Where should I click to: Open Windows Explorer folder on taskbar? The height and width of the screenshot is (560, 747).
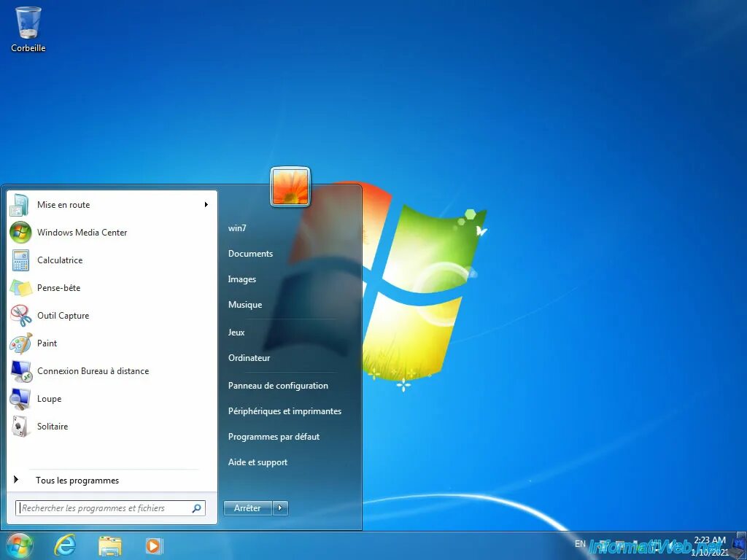point(110,545)
